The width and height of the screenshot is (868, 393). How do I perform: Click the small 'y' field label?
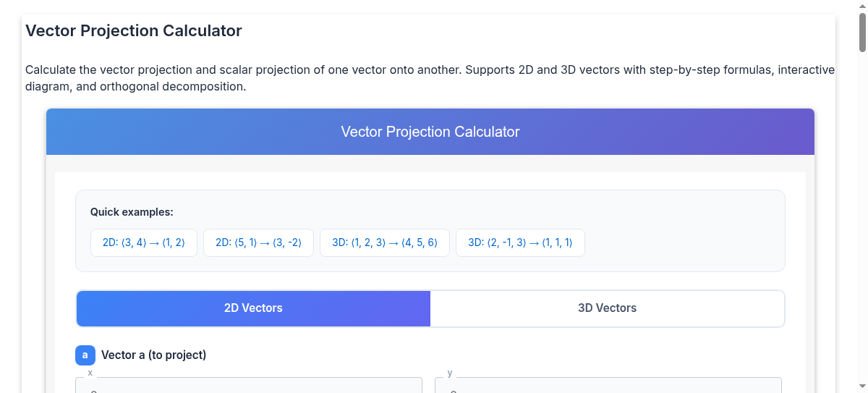click(x=450, y=373)
